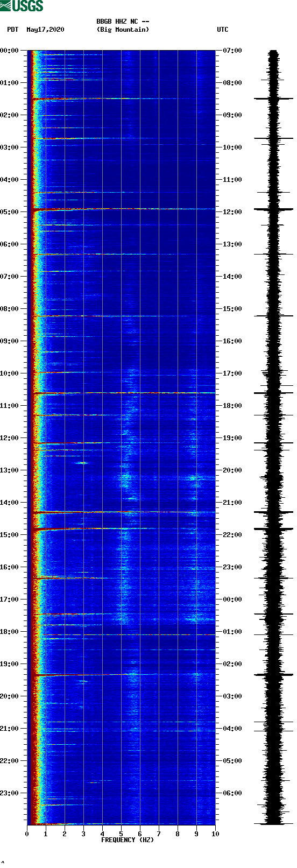Click the 00:00 UTC time label
Image resolution: width=297 pixels, height=868 pixels.
click(232, 599)
